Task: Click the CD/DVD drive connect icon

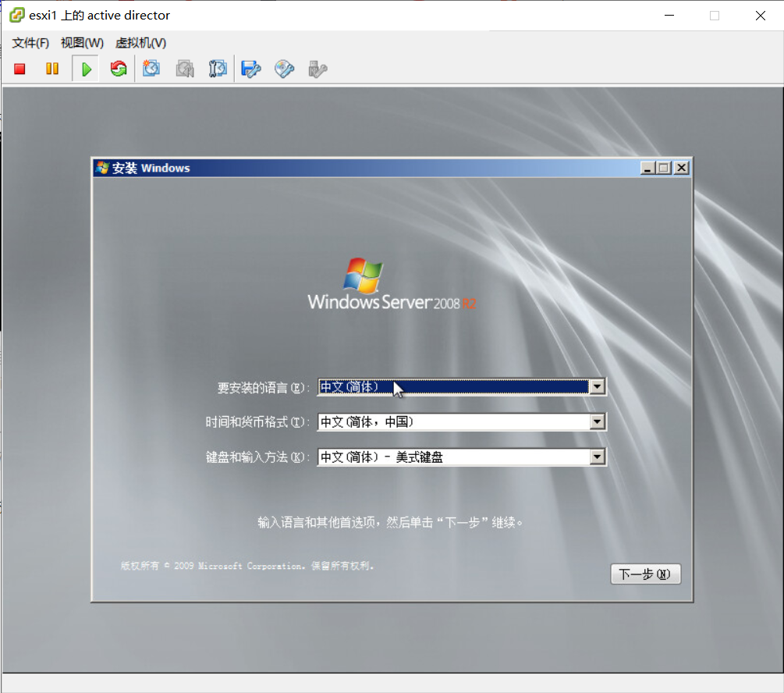Action: tap(284, 69)
